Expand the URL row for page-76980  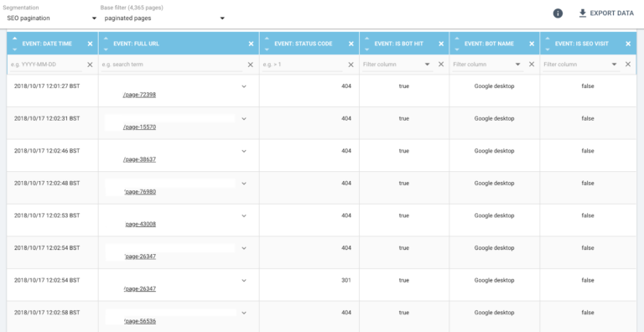point(244,184)
